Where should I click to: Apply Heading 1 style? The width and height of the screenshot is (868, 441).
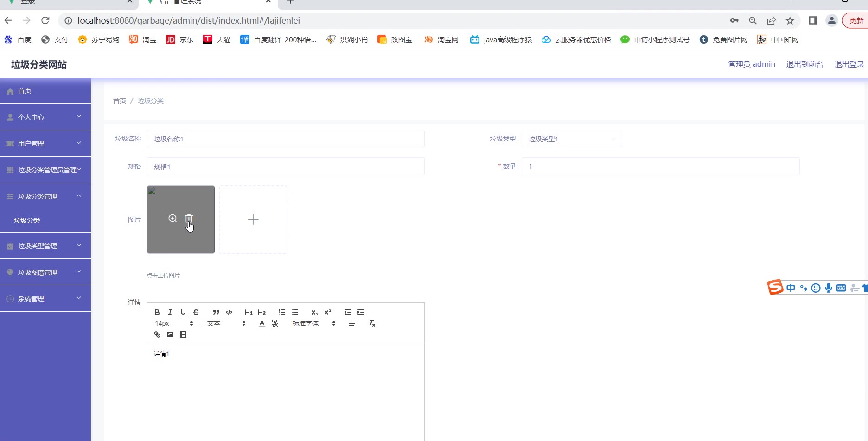click(249, 312)
